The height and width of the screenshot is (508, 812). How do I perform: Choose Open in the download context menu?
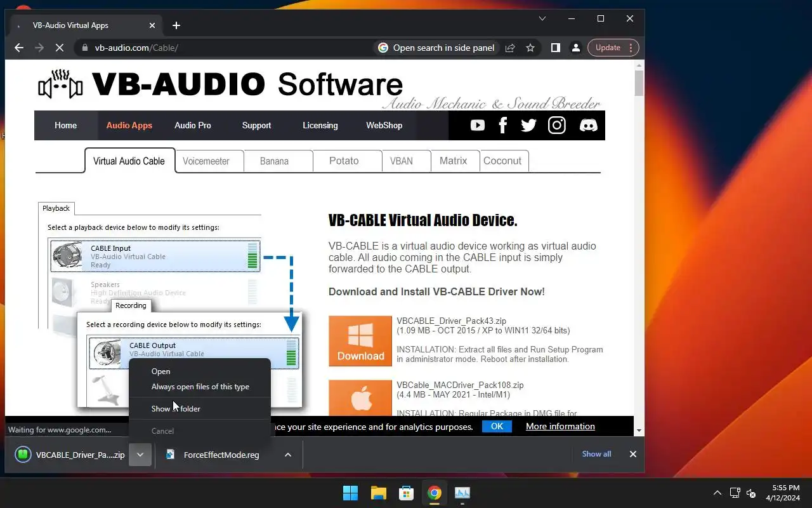pos(200,371)
